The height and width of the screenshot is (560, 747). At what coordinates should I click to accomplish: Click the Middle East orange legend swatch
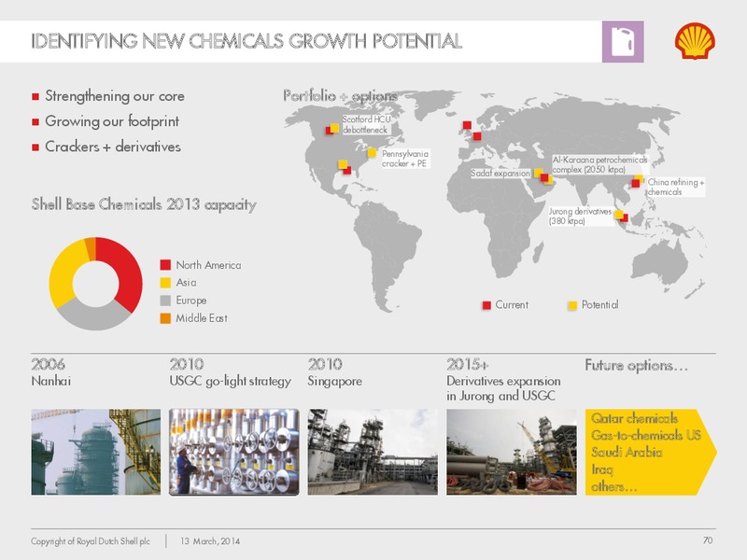click(x=165, y=318)
